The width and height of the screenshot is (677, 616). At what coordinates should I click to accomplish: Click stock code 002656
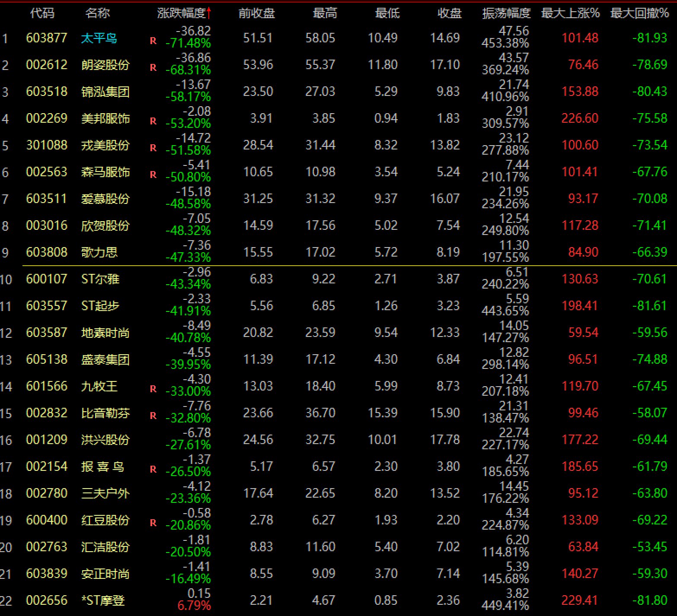point(47,600)
